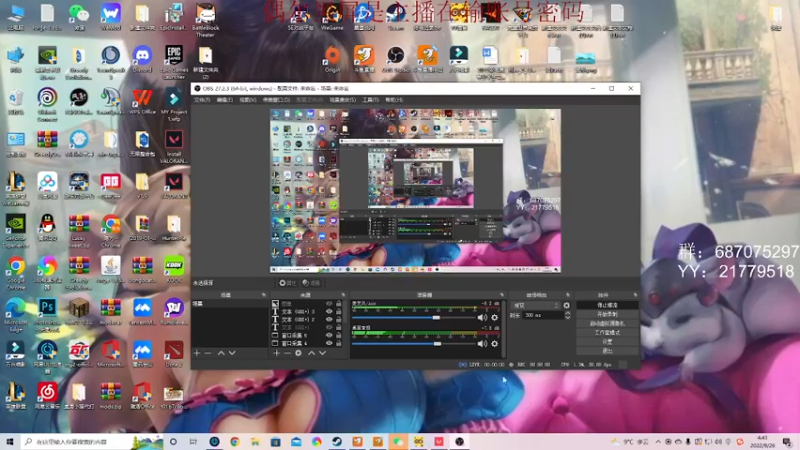Move scene up in Scenes panel
The width and height of the screenshot is (800, 450).
221,353
